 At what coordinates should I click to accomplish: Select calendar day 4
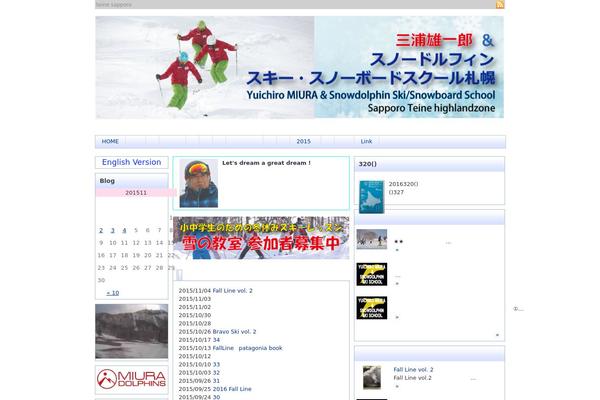(124, 230)
